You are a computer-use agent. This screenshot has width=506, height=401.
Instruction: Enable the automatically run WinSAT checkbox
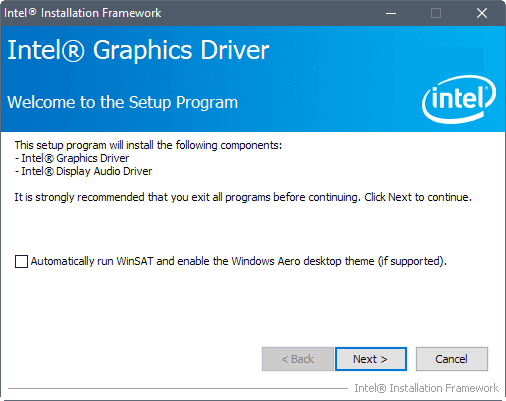pos(21,261)
